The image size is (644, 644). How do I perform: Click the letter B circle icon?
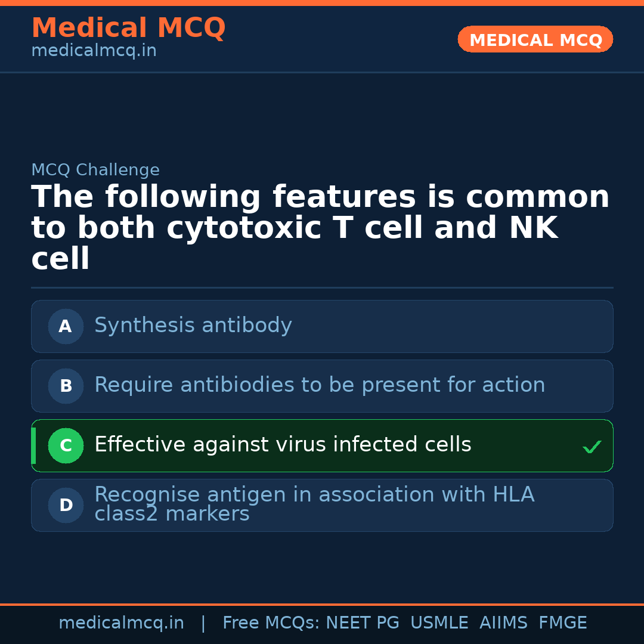click(x=66, y=386)
